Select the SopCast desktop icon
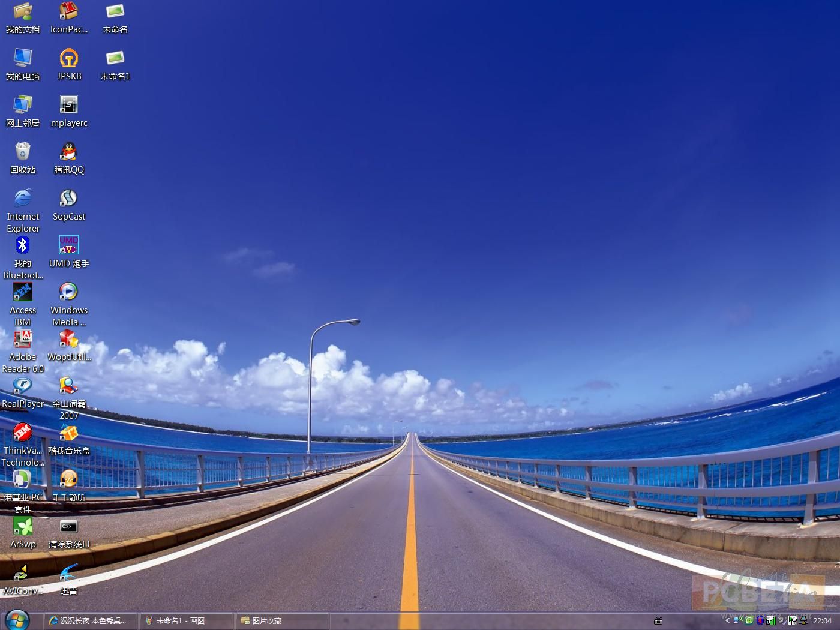Viewport: 840px width, 630px height. (x=69, y=199)
